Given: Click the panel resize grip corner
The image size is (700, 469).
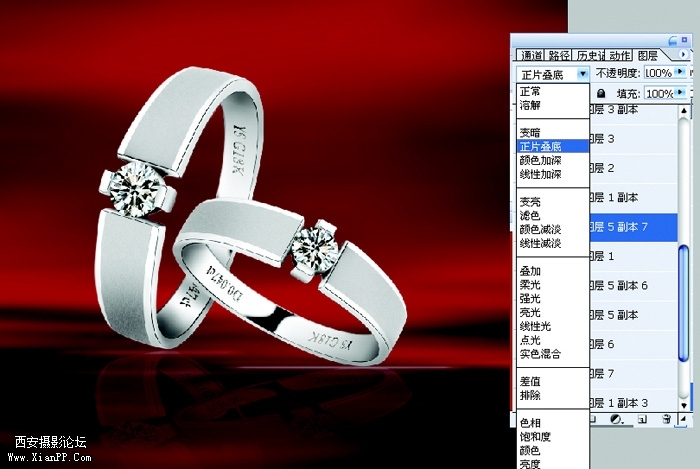Looking at the screenshot, I should coord(683,419).
